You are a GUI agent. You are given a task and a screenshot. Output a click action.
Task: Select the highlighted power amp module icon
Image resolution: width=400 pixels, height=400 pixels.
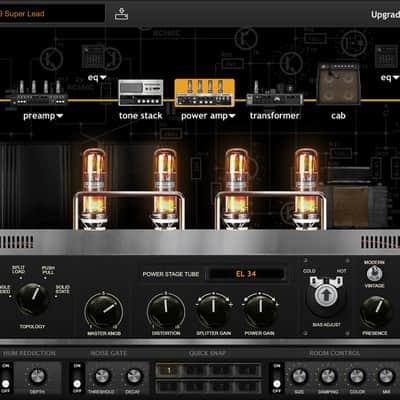(x=205, y=93)
